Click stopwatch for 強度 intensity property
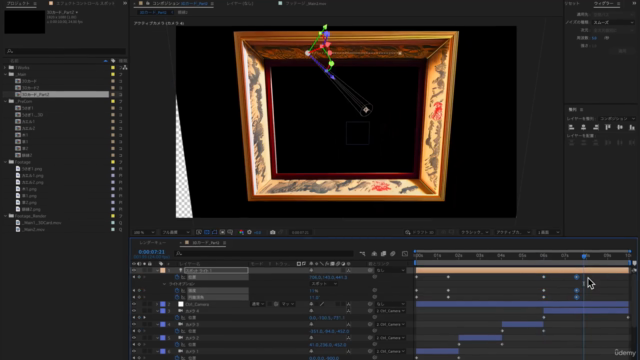This screenshot has width=640, height=360. click(177, 291)
